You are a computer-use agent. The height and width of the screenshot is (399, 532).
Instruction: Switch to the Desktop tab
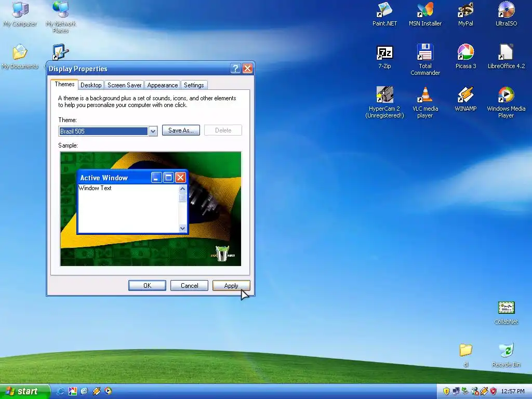(91, 85)
